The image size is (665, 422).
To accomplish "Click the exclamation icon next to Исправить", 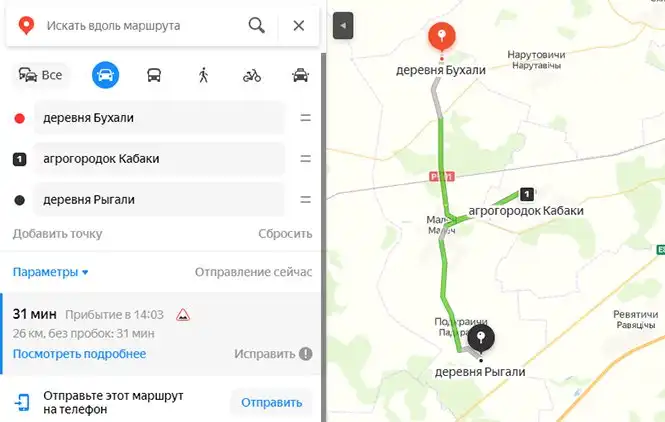I will pyautogui.click(x=305, y=354).
